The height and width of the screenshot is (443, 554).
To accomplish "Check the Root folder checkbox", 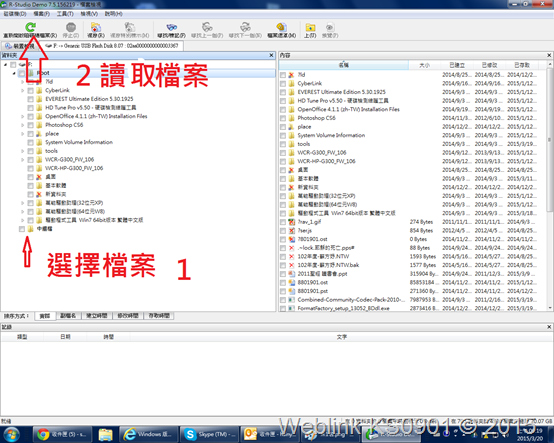I will [x=22, y=73].
